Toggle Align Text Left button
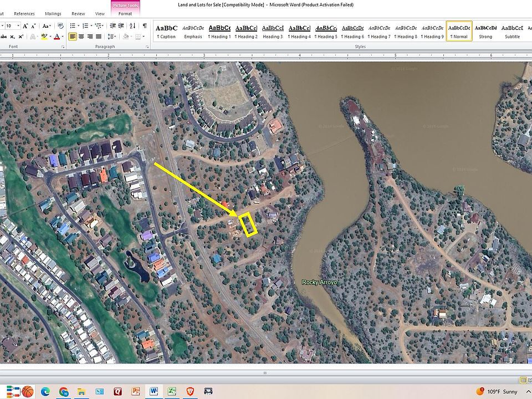This screenshot has height=399, width=532. pyautogui.click(x=73, y=37)
